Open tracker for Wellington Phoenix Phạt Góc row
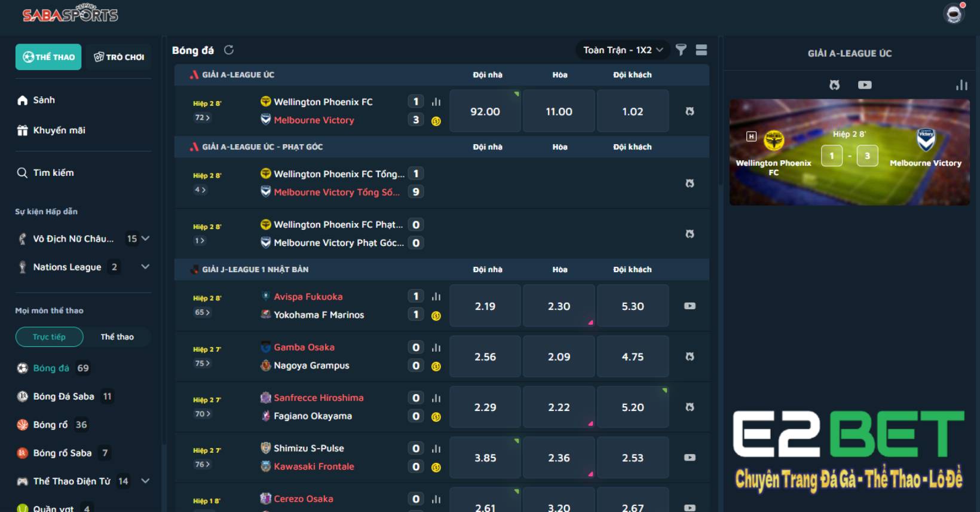The width and height of the screenshot is (980, 512). 690,234
